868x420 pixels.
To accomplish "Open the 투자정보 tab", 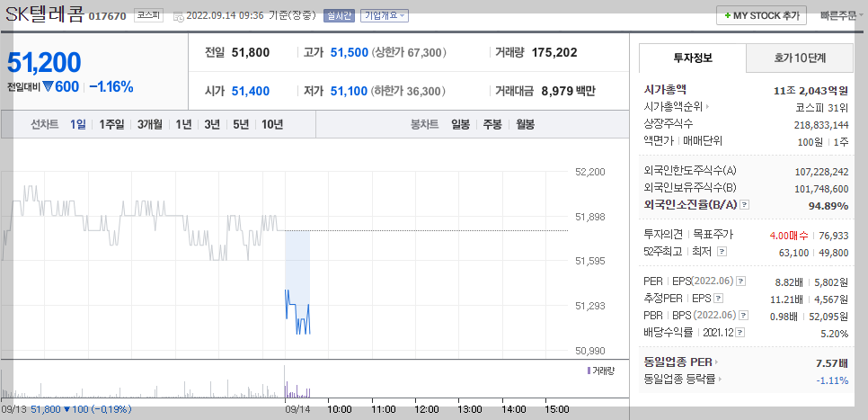I will pyautogui.click(x=693, y=58).
